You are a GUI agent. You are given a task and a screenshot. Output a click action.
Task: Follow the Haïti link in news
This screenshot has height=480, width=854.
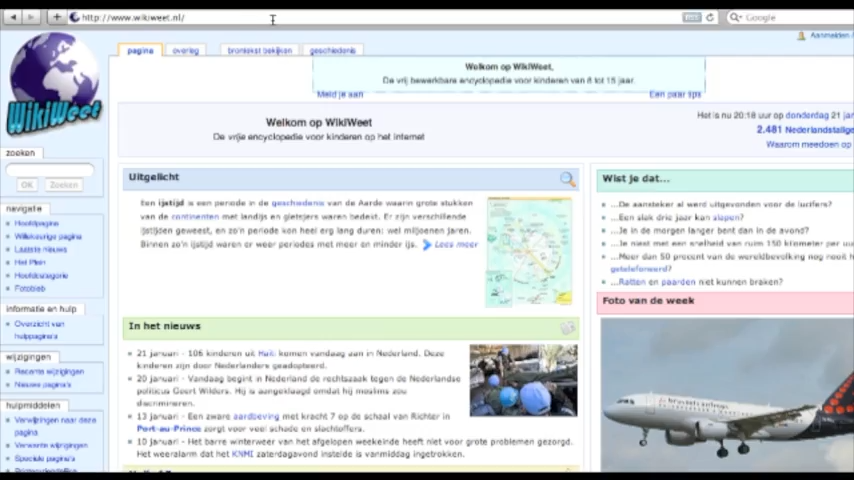click(x=266, y=354)
